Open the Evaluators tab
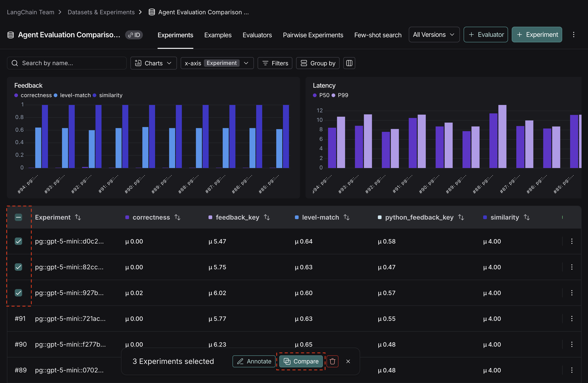Image resolution: width=588 pixels, height=383 pixels. [x=257, y=35]
